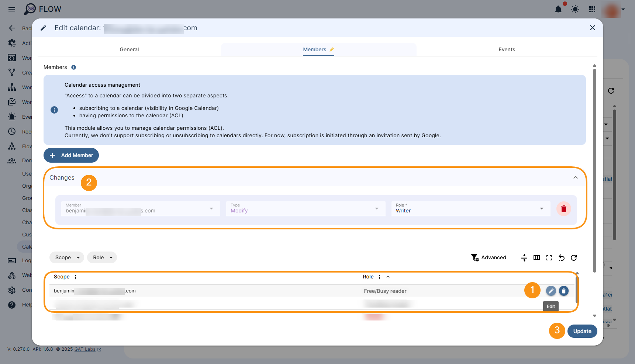Delete the Writer change using red trash icon

point(563,209)
